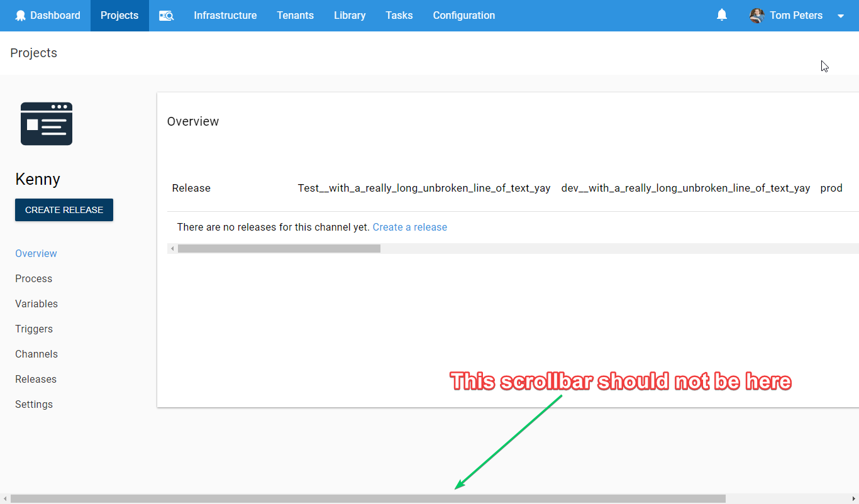The image size is (859, 504).
Task: Open search using the magnifier icon
Action: (166, 15)
